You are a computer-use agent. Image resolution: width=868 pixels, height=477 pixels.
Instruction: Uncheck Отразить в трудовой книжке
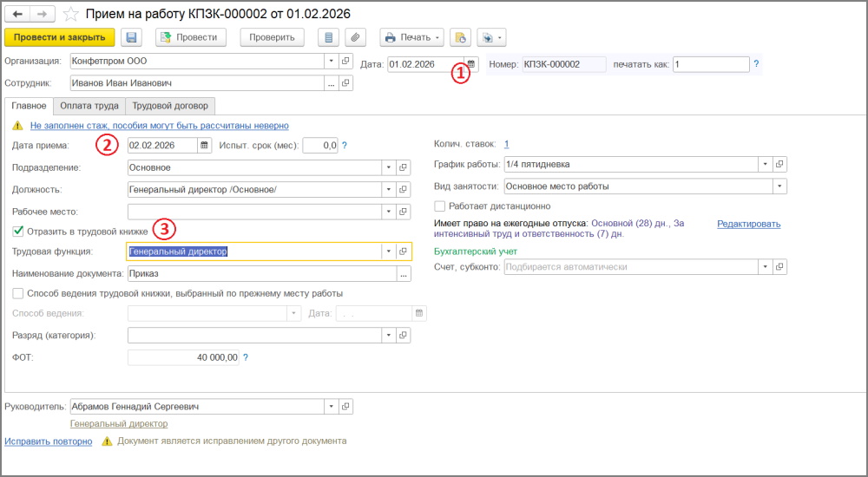click(18, 231)
